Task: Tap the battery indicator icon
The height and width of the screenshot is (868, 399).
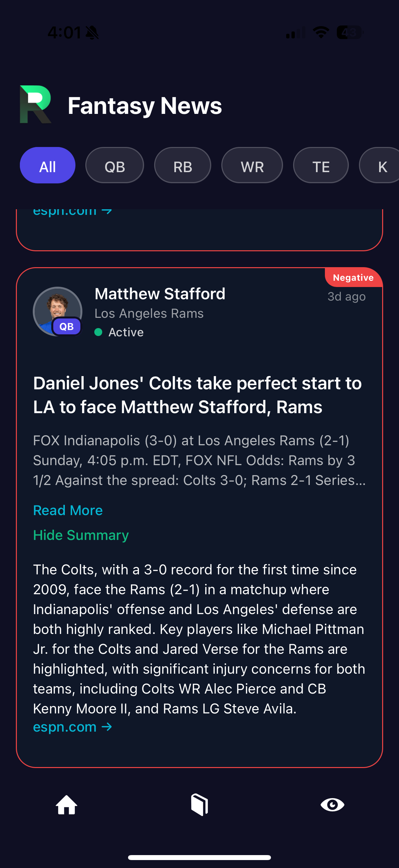Action: click(349, 32)
